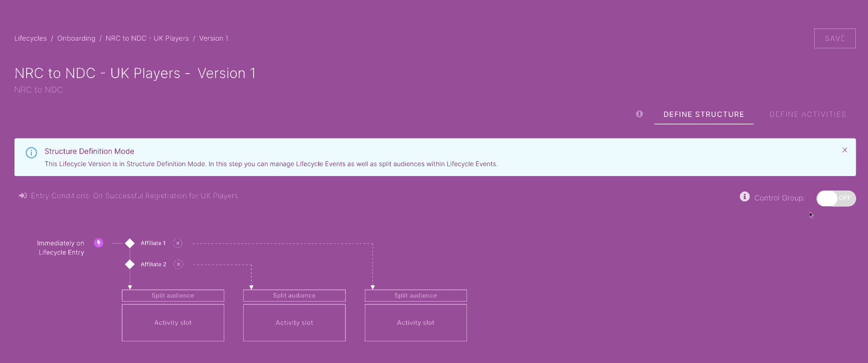Viewport: 868px width, 363px height.
Task: Click the info icon beside Define Structure tab
Action: 639,114
